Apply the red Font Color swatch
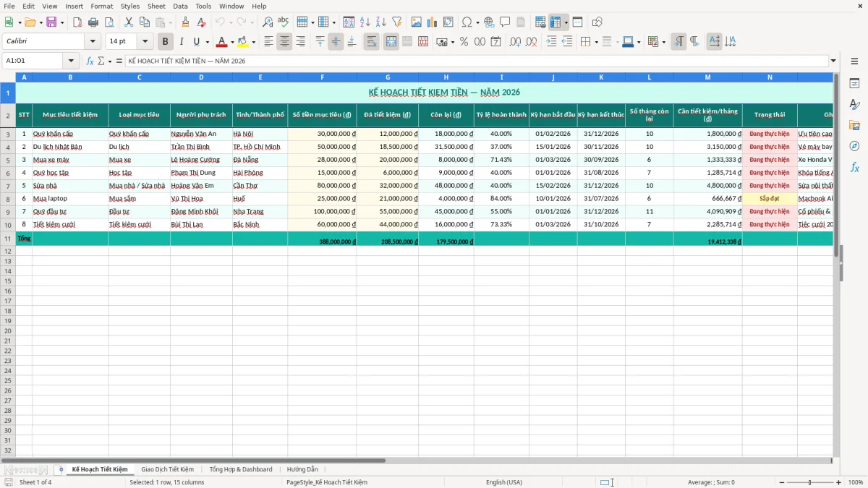 point(222,42)
